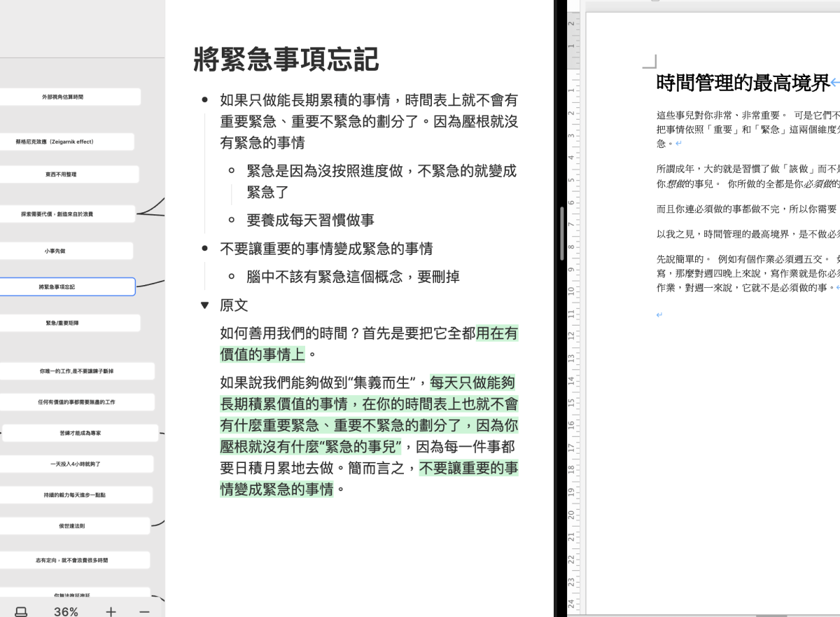
Task: Click the Word heading 時間管理的最高境界
Action: point(743,83)
